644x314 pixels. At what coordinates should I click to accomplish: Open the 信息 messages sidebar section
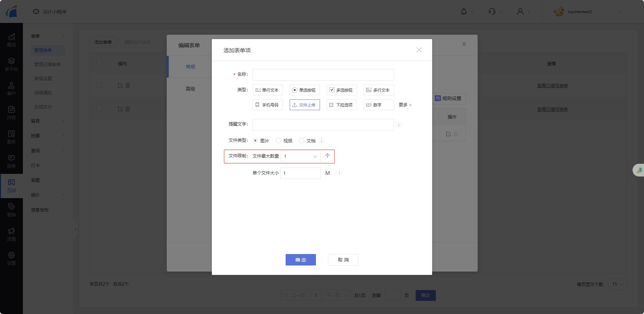[x=11, y=161]
